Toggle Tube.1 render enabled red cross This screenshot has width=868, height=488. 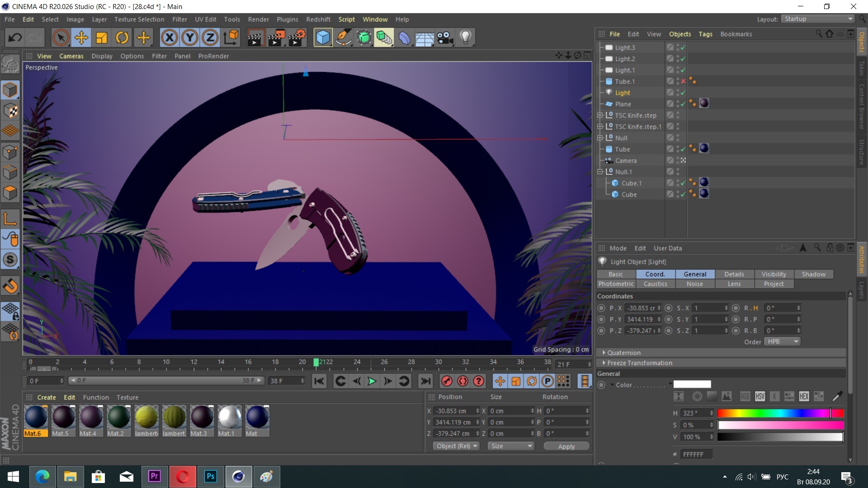click(x=683, y=81)
